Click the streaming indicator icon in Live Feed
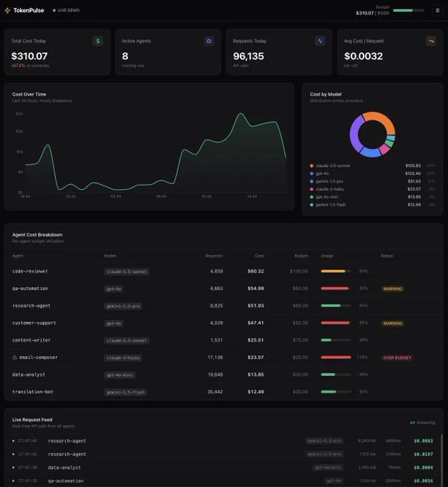This screenshot has height=487, width=448. (x=412, y=423)
